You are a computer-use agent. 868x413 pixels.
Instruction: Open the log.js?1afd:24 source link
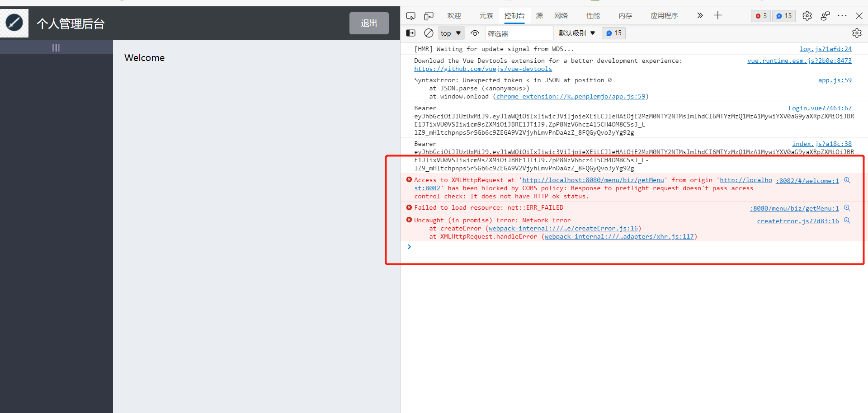tap(826, 49)
